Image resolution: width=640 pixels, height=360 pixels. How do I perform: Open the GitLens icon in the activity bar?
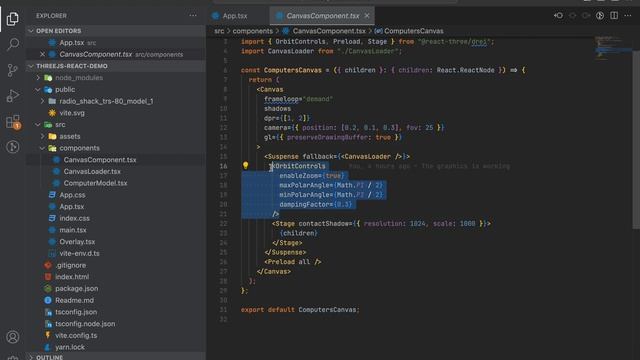pos(13,147)
